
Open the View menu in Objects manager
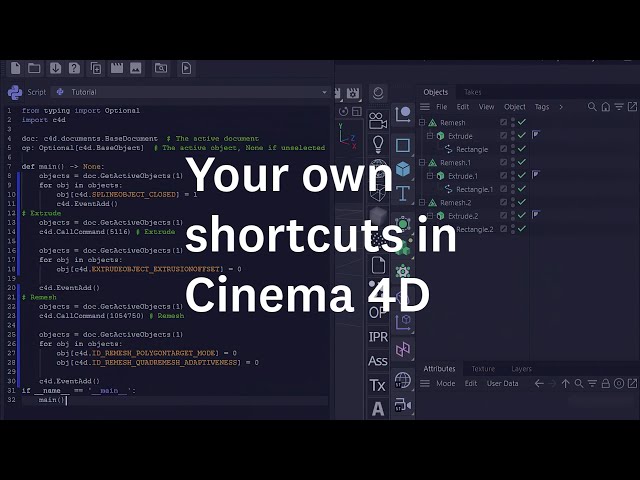(487, 107)
